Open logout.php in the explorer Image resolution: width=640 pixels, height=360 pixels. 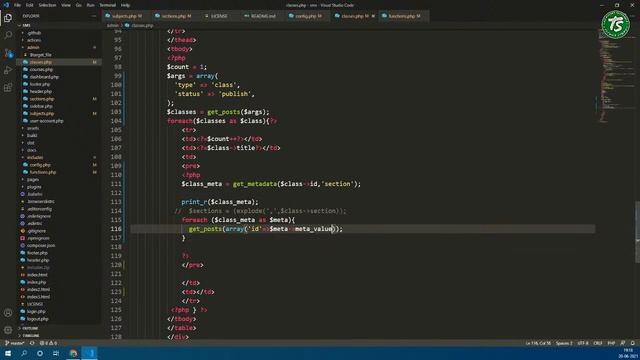[x=38, y=319]
